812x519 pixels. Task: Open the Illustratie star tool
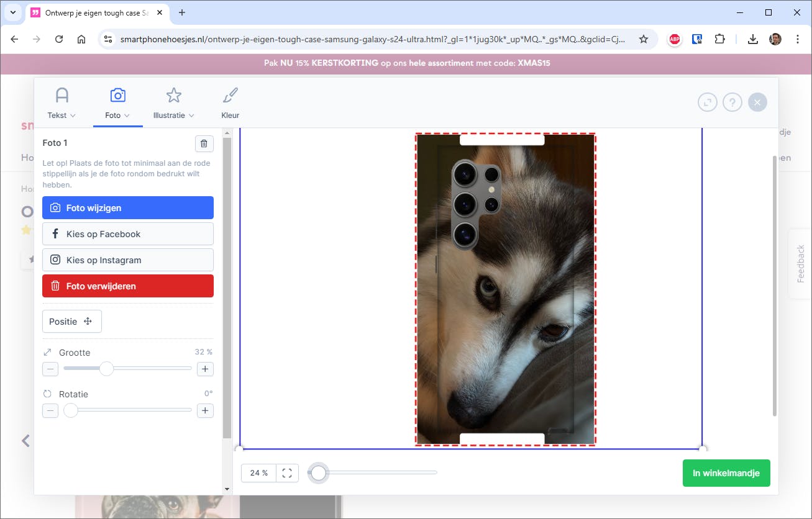pos(173,104)
